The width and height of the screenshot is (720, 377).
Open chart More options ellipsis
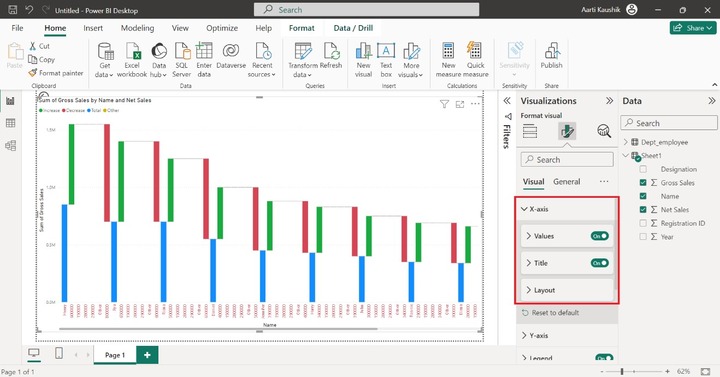click(475, 104)
